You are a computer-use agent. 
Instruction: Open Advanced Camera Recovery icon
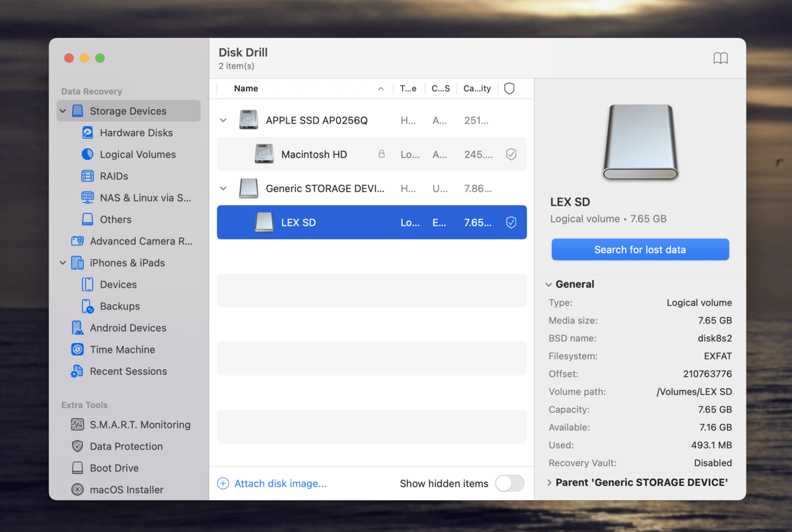(x=77, y=241)
